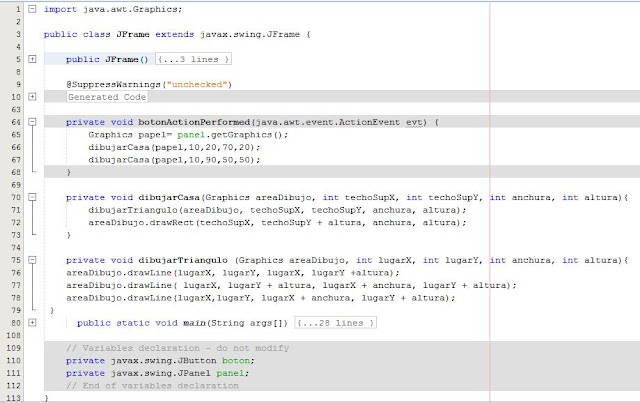The height and width of the screenshot is (403, 640).
Task: Click the 'dibujarCasa' name in the line 70 declaration
Action: (x=169, y=198)
